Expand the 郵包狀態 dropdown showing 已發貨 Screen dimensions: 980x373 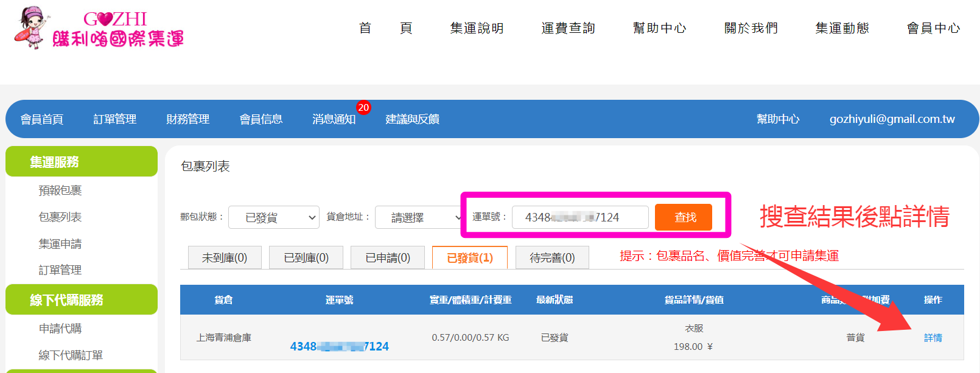pos(274,217)
